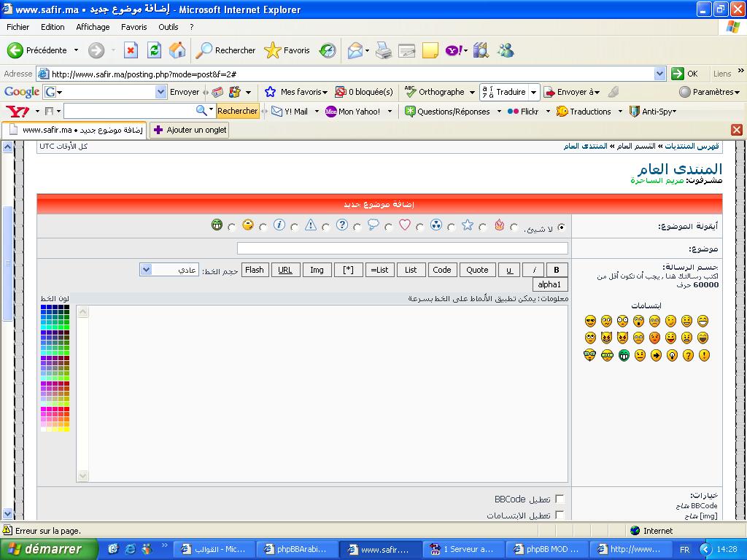Select the star topic icon radio button
This screenshot has height=560, width=747.
pyautogui.click(x=482, y=227)
